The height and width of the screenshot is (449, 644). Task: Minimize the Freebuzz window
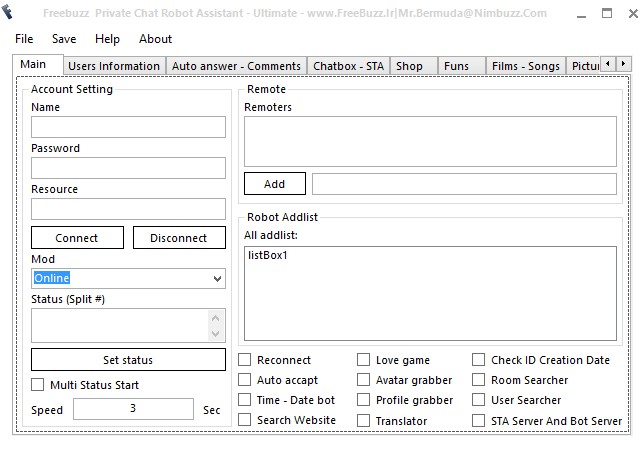581,14
